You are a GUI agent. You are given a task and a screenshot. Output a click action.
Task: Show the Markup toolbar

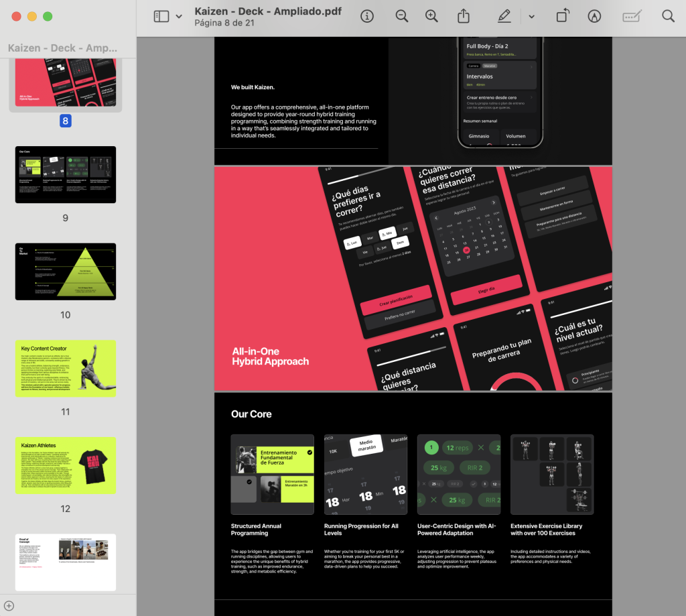point(594,16)
